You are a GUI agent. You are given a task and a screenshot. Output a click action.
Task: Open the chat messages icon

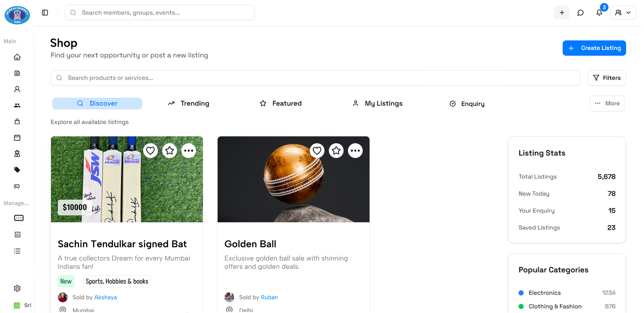[580, 13]
